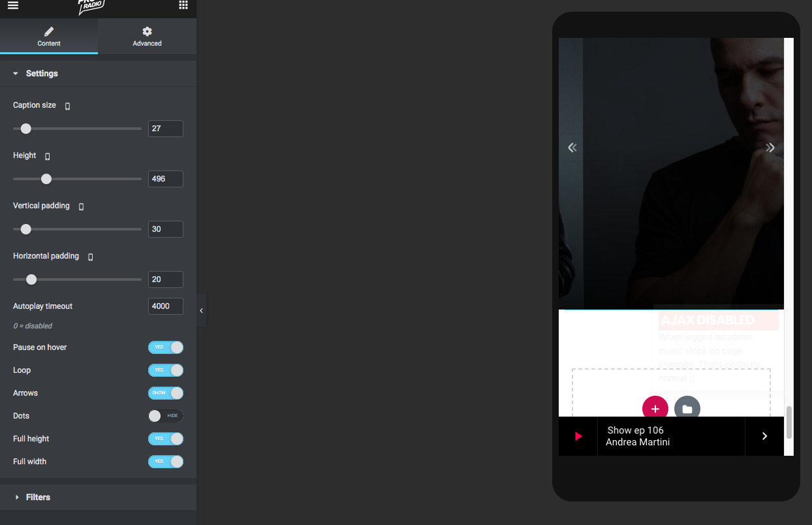The image size is (812, 525).
Task: Enable the Dots toggle
Action: click(x=166, y=416)
